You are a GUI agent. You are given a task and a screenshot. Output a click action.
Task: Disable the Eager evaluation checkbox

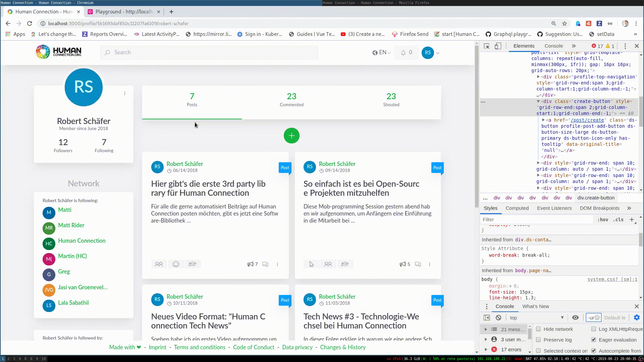(594, 340)
